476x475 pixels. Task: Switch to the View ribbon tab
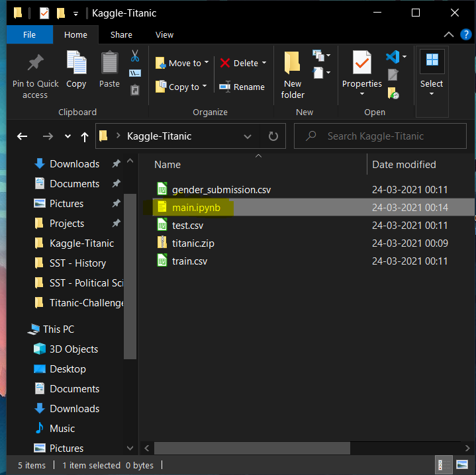164,34
